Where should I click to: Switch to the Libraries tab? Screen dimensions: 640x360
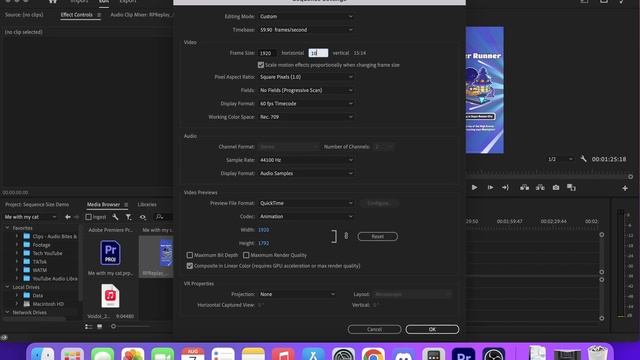tap(147, 204)
